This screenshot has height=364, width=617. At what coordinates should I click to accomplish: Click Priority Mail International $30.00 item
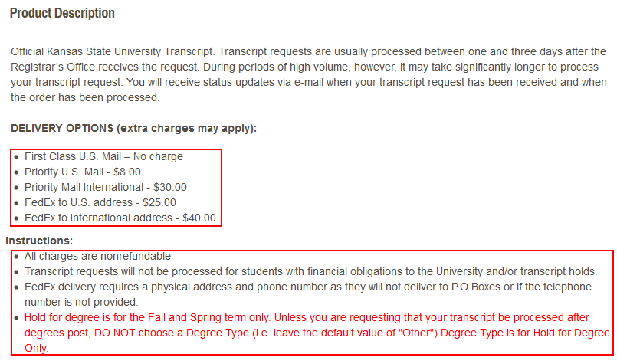pyautogui.click(x=106, y=187)
